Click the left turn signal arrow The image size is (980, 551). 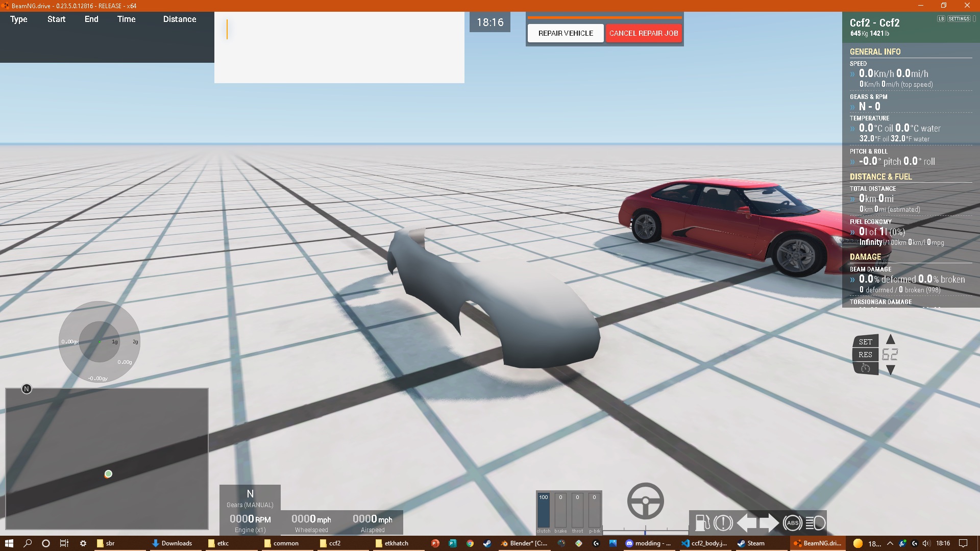pyautogui.click(x=746, y=523)
